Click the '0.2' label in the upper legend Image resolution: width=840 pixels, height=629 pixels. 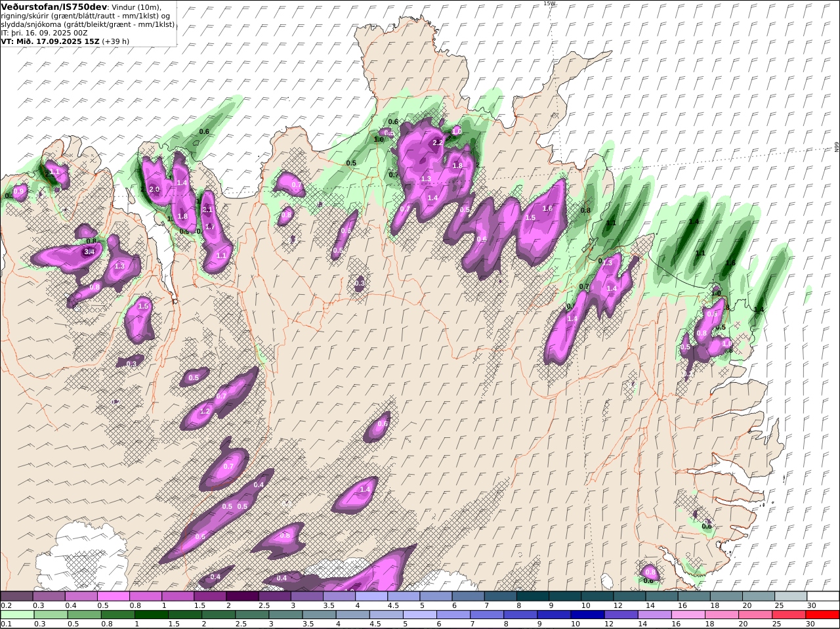click(x=6, y=605)
